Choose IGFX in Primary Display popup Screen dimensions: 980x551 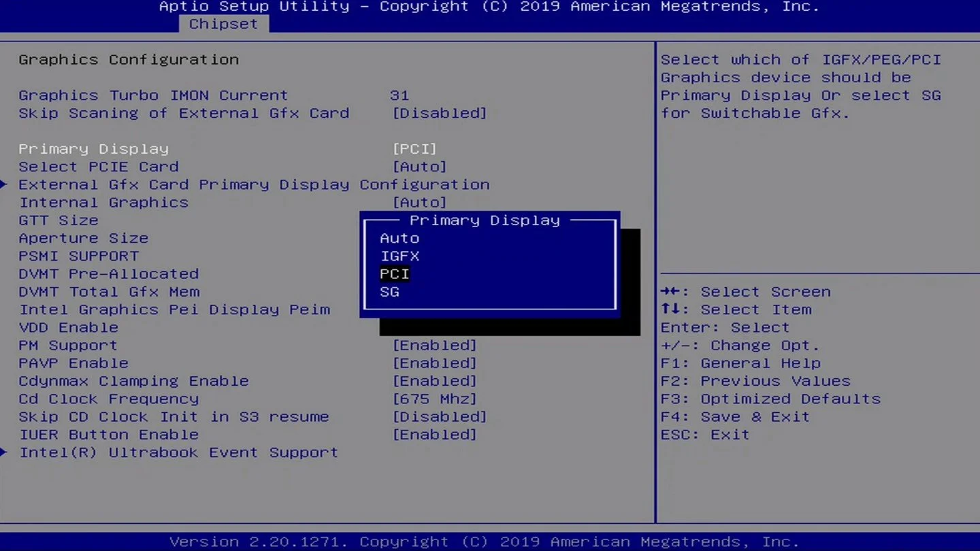click(399, 256)
